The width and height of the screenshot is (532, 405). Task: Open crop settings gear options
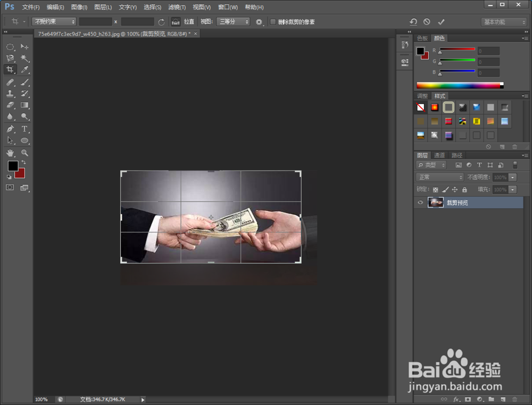coord(259,22)
